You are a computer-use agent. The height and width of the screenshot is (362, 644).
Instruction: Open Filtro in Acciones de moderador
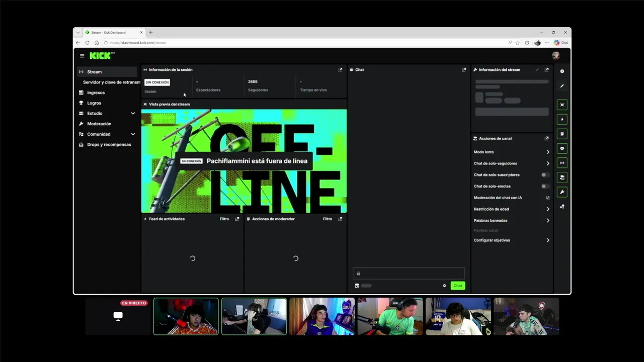pos(328,219)
